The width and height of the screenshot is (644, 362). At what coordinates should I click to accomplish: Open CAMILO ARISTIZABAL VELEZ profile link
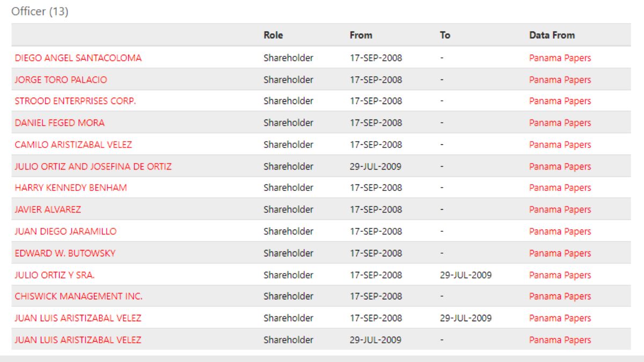tap(73, 145)
